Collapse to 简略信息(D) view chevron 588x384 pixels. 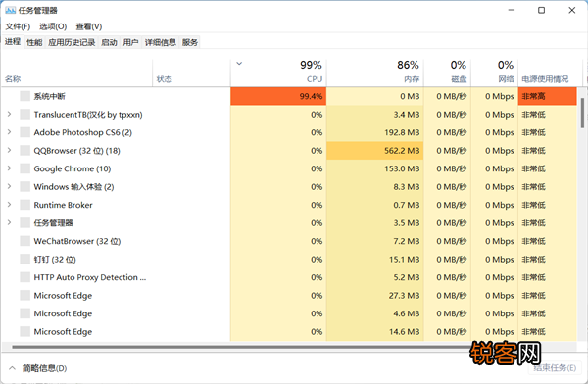pos(13,368)
